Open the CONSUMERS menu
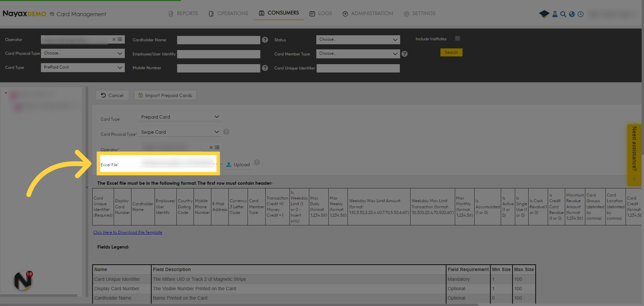Image resolution: width=644 pixels, height=306 pixels. click(x=279, y=13)
